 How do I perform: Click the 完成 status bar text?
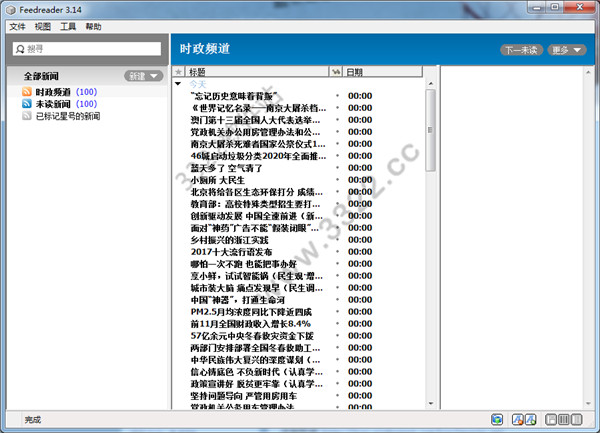click(x=33, y=420)
